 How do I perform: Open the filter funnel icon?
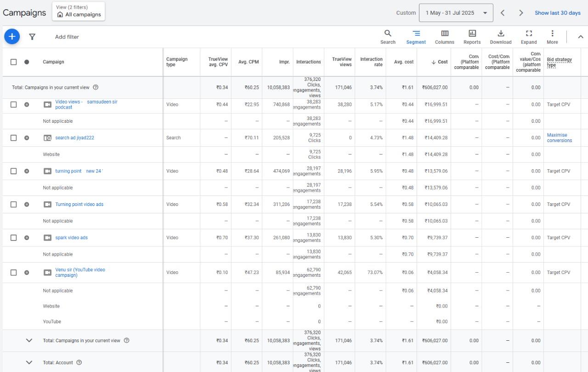[32, 37]
